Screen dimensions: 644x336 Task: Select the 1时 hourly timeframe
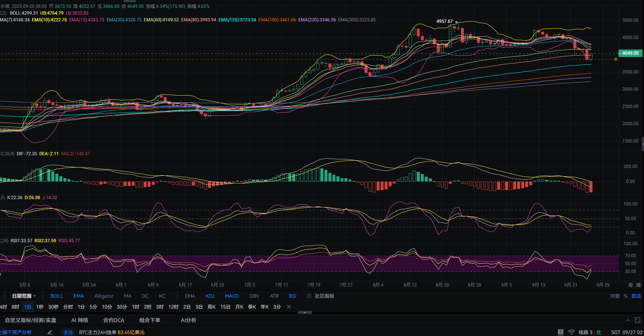(x=136, y=307)
